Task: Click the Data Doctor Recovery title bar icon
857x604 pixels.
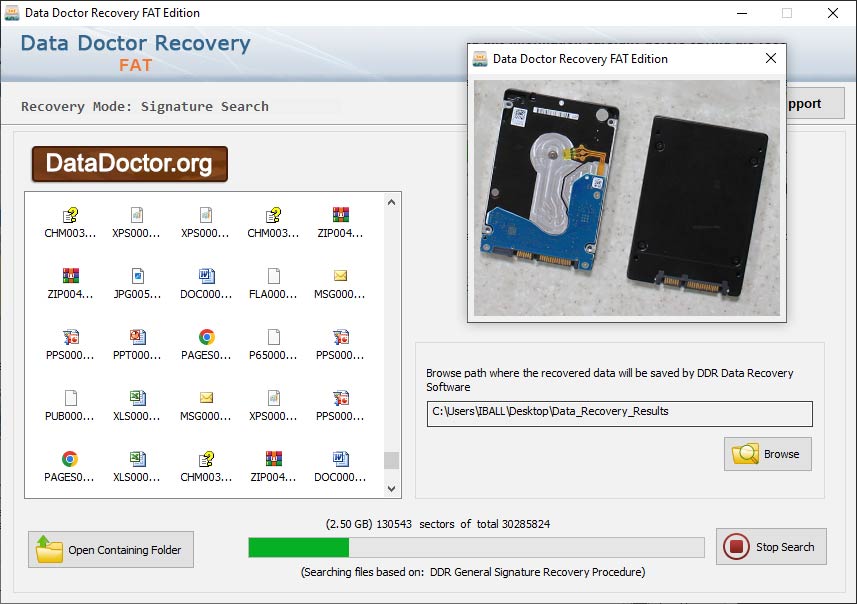Action: coord(14,13)
